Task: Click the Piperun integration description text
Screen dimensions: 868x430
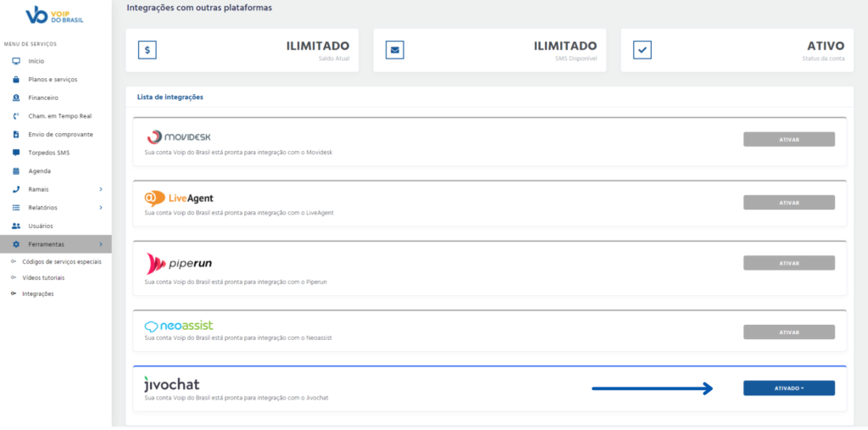Action: (236, 282)
